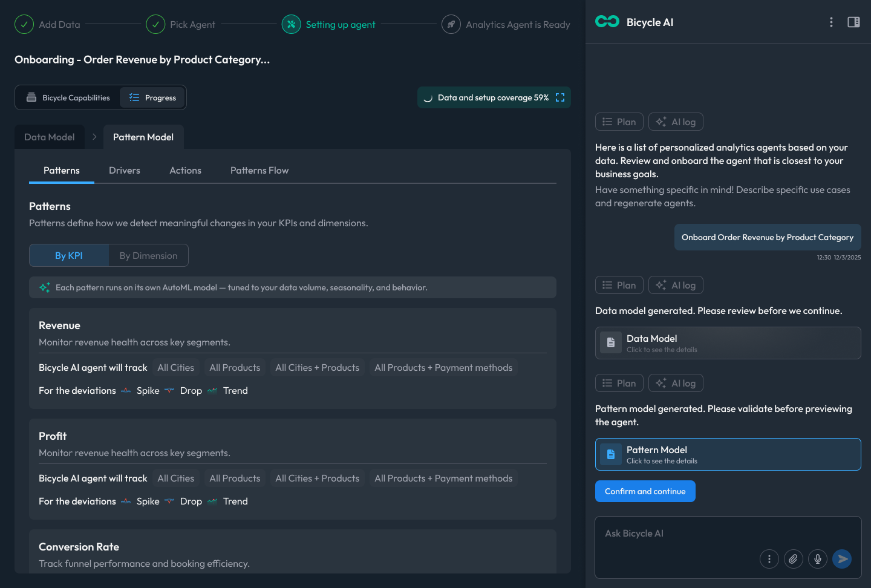Image resolution: width=871 pixels, height=588 pixels.
Task: Show the Progress view
Action: click(x=152, y=97)
